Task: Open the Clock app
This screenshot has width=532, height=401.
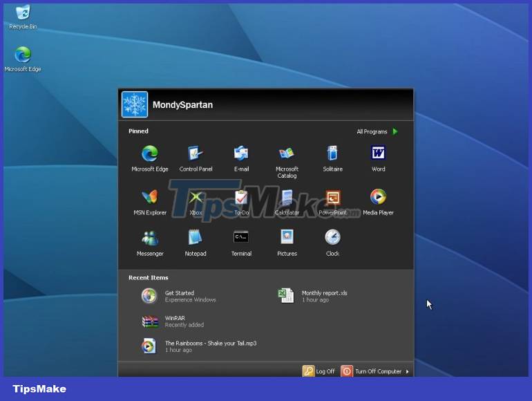Action: pyautogui.click(x=332, y=243)
